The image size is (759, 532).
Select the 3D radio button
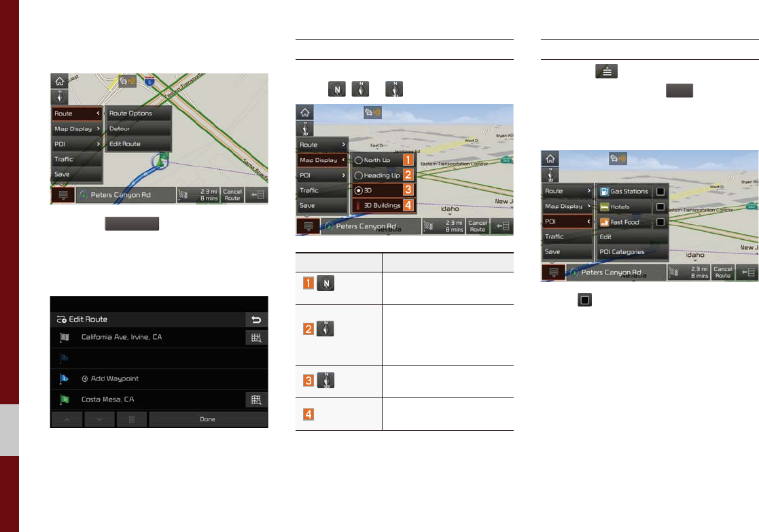pos(359,191)
